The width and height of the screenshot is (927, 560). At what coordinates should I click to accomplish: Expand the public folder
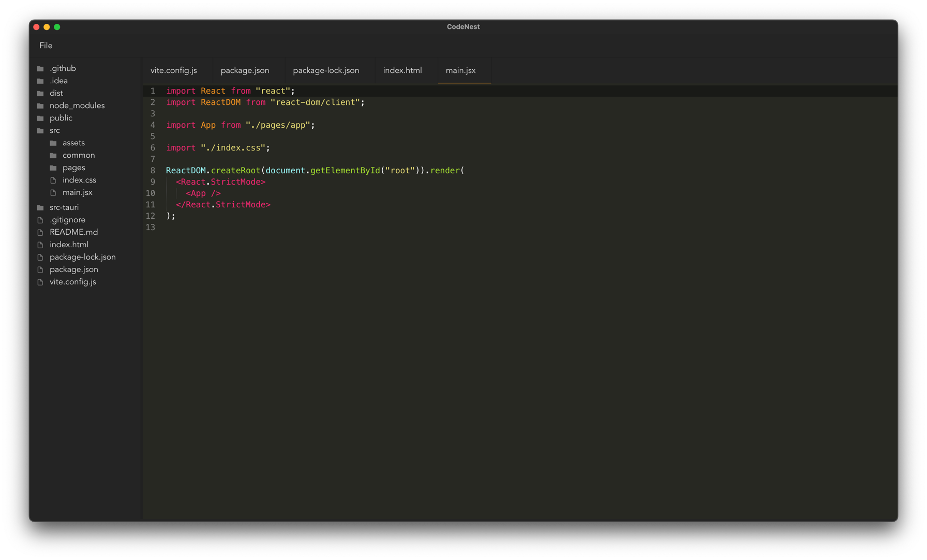(x=61, y=118)
